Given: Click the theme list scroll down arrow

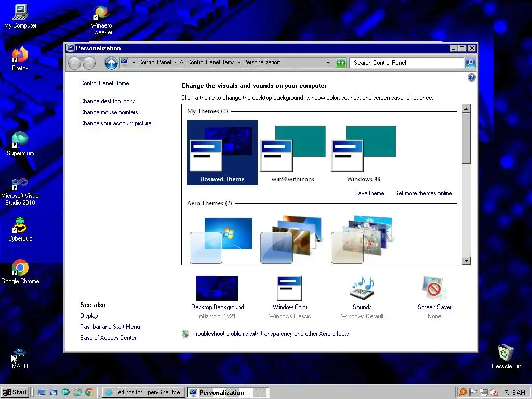Looking at the screenshot, I should click(x=467, y=261).
